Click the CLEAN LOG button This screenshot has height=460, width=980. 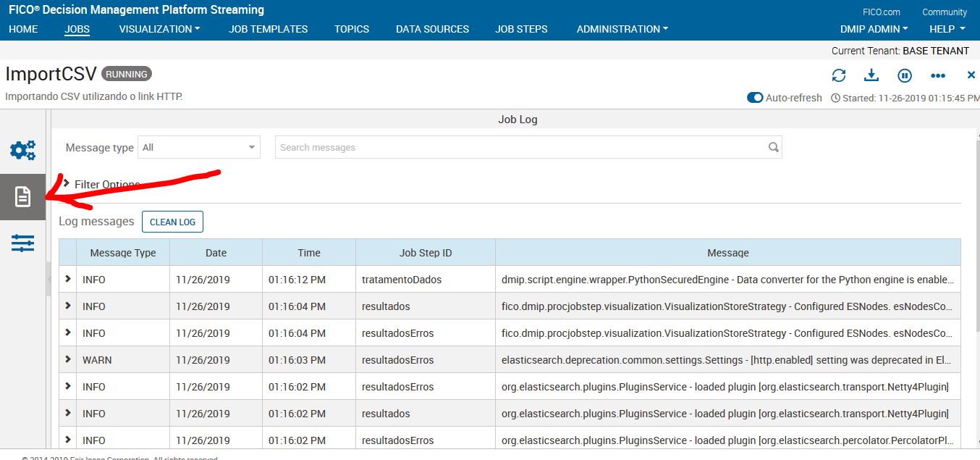172,222
